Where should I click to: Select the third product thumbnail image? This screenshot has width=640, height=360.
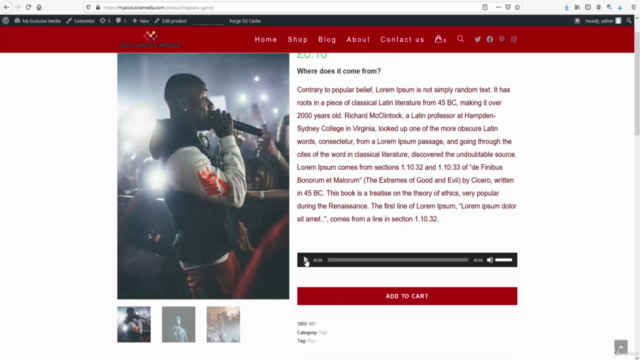click(223, 324)
